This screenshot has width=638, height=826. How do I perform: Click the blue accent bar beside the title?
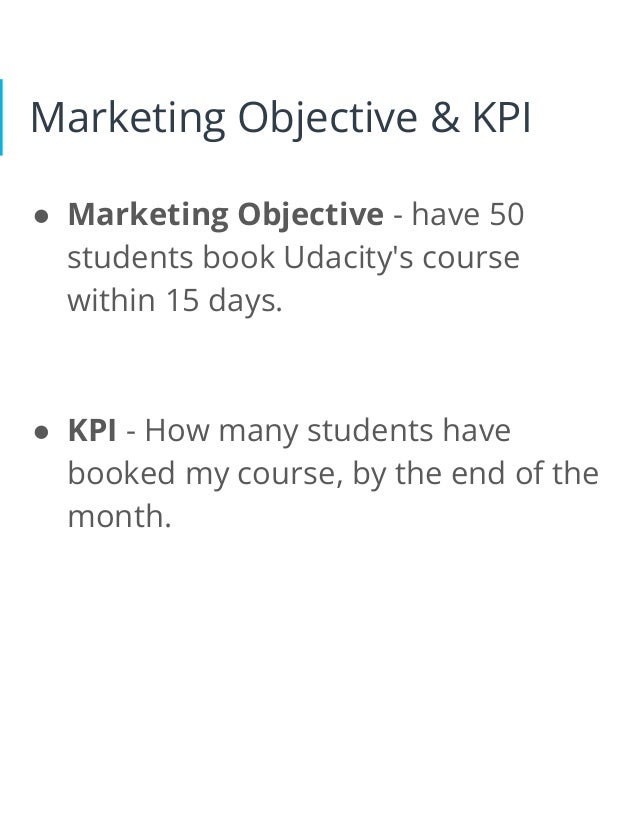[x=2, y=117]
